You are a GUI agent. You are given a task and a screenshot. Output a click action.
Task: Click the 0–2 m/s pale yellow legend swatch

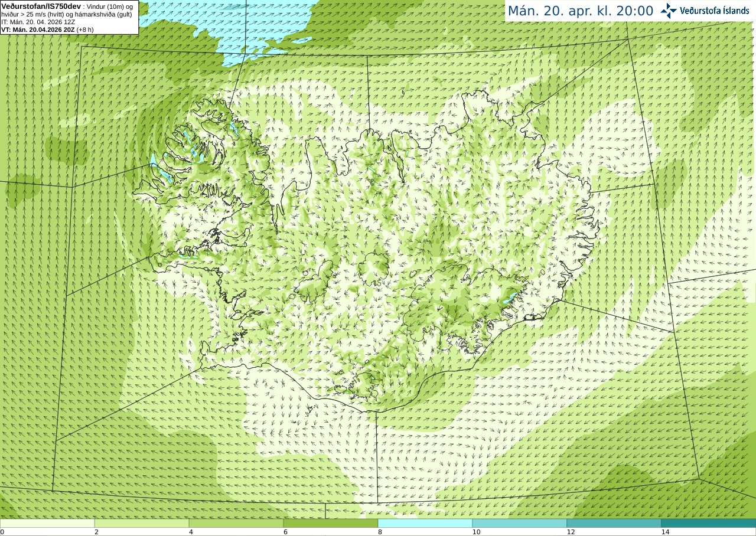pyautogui.click(x=47, y=523)
